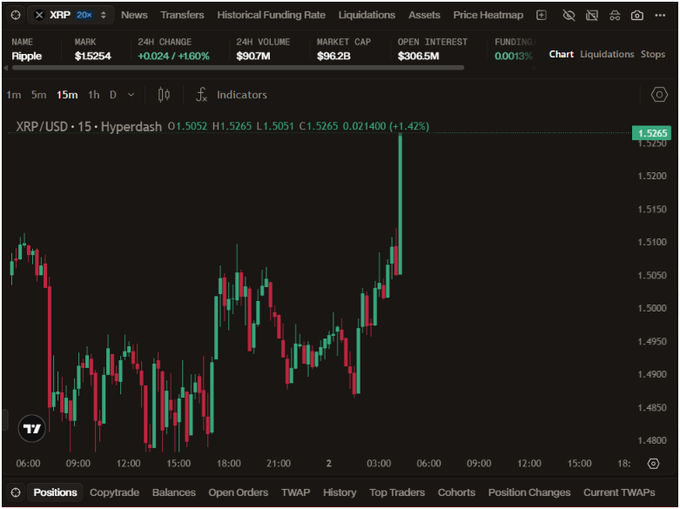The image size is (680, 509).
Task: Select the D daily timeframe
Action: [x=113, y=95]
